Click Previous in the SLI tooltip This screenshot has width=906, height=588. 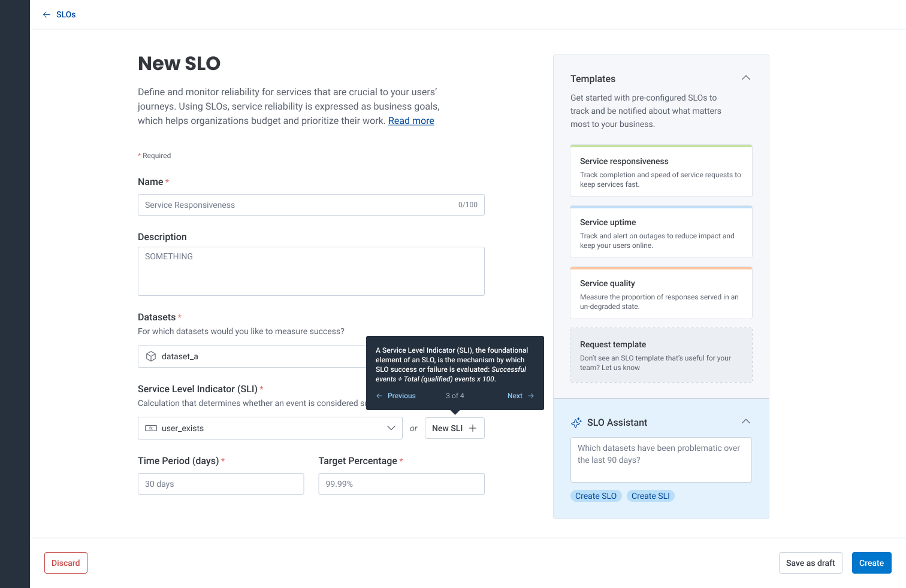pos(401,396)
